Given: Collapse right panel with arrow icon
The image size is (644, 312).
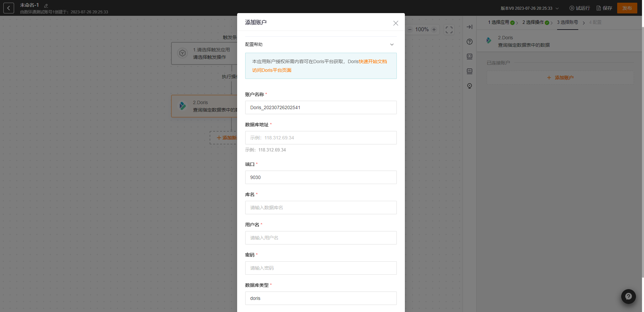Looking at the screenshot, I should coord(470,27).
